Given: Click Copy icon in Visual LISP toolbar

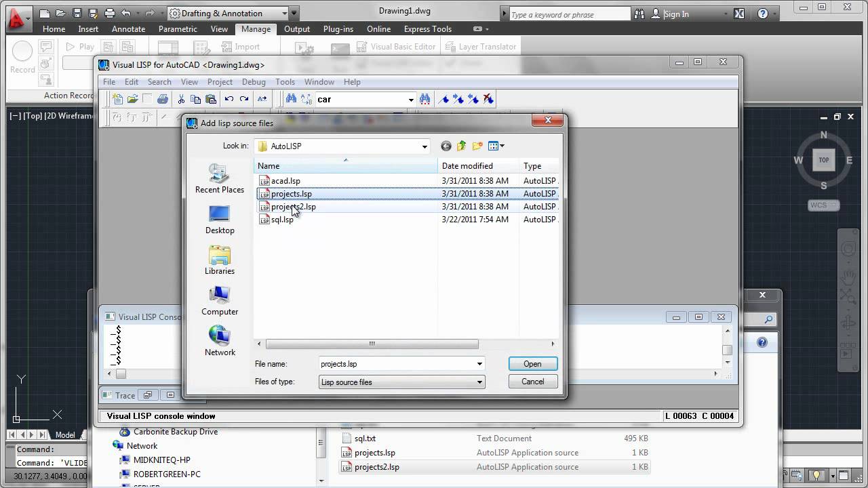Looking at the screenshot, I should [x=195, y=99].
